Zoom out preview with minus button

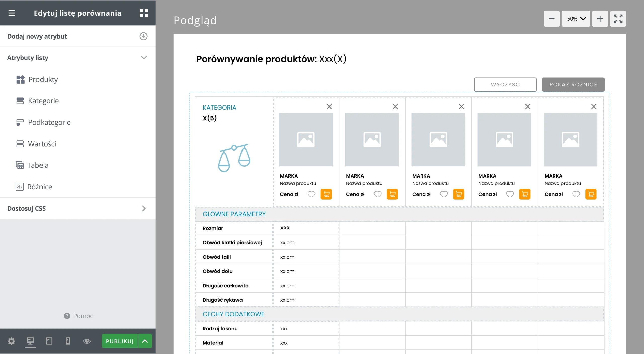click(552, 19)
